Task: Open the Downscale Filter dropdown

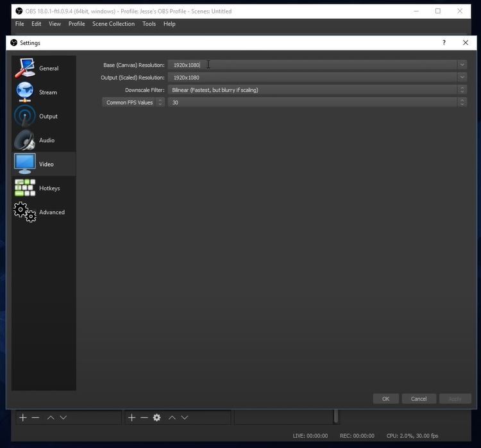Action: coord(462,90)
